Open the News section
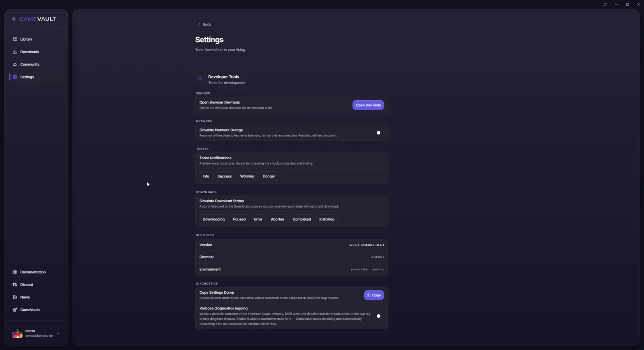This screenshot has width=644, height=350. [36, 297]
